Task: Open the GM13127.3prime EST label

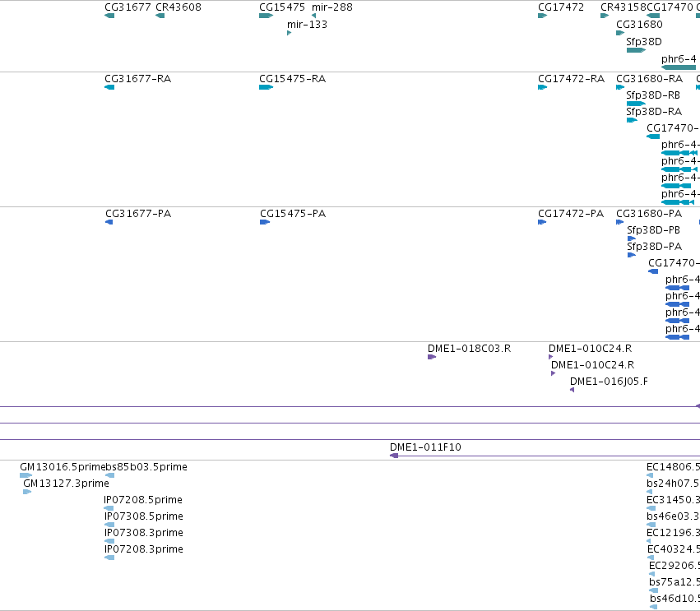Action: click(x=66, y=484)
